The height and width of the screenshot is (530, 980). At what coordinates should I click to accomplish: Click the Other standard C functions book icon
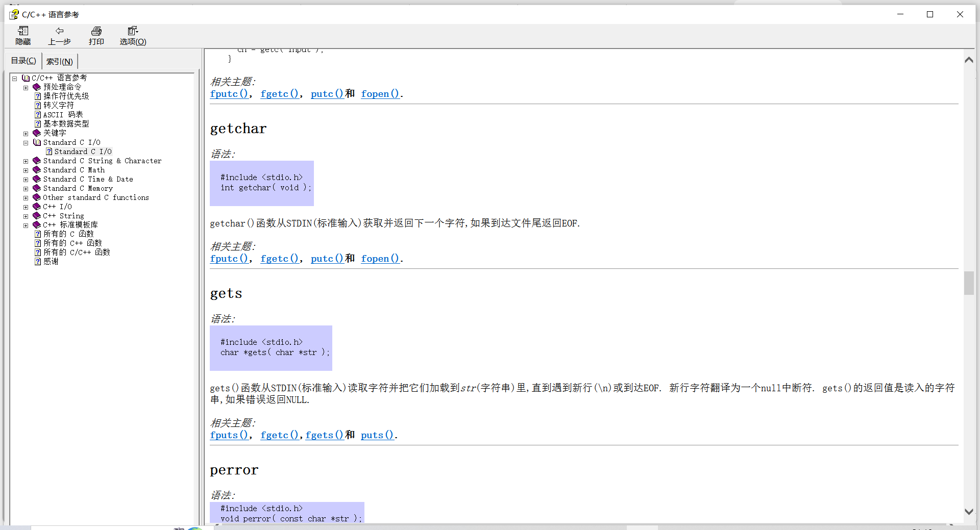37,197
